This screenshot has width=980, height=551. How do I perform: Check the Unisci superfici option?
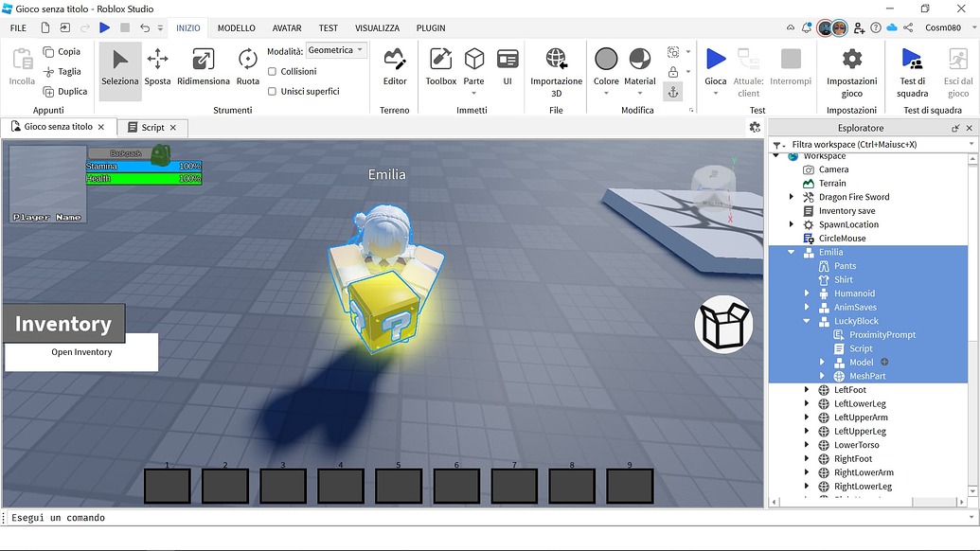[273, 92]
